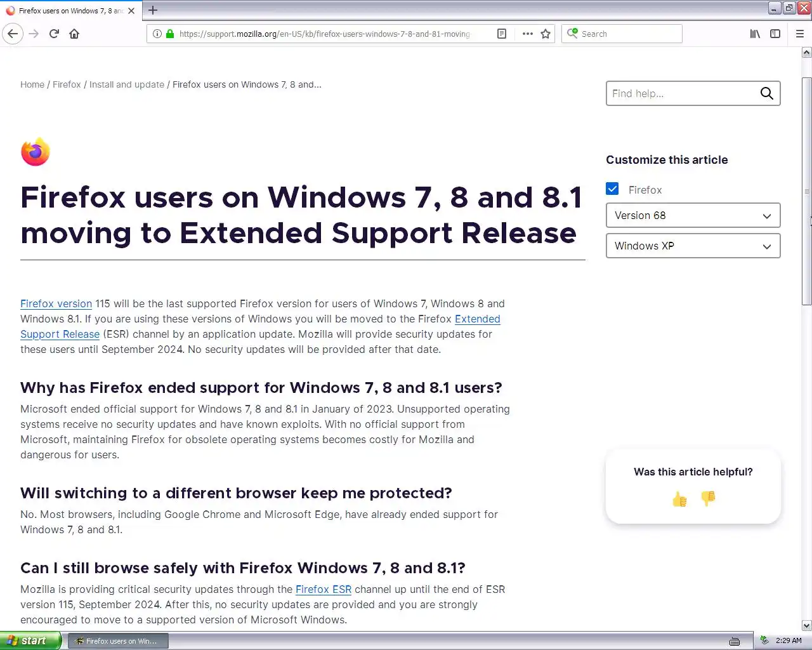
Task: Open the Firefox ESR link
Action: point(324,589)
